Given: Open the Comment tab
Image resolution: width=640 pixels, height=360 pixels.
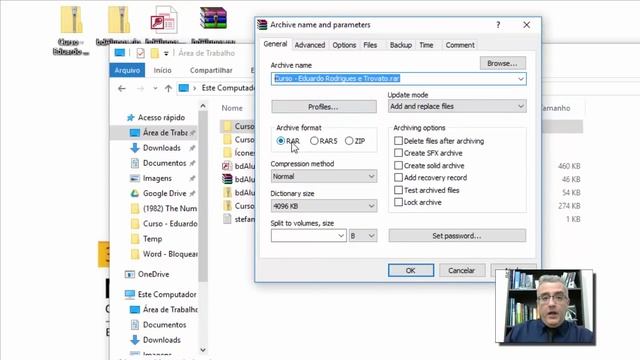Looking at the screenshot, I should click(x=460, y=45).
